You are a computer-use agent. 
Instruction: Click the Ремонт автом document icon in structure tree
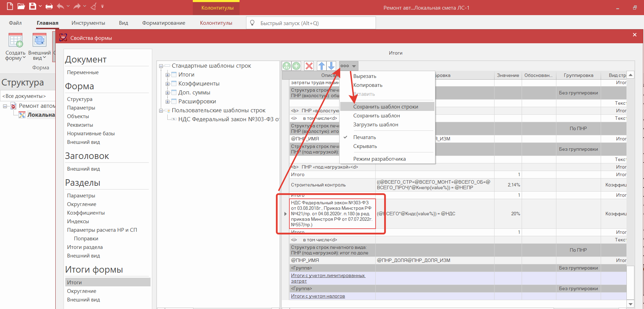(x=13, y=106)
